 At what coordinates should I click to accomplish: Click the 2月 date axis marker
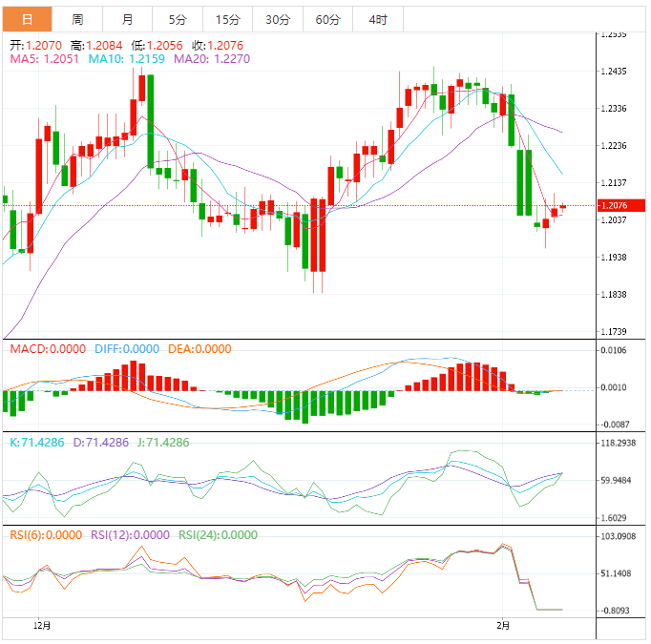pyautogui.click(x=503, y=626)
